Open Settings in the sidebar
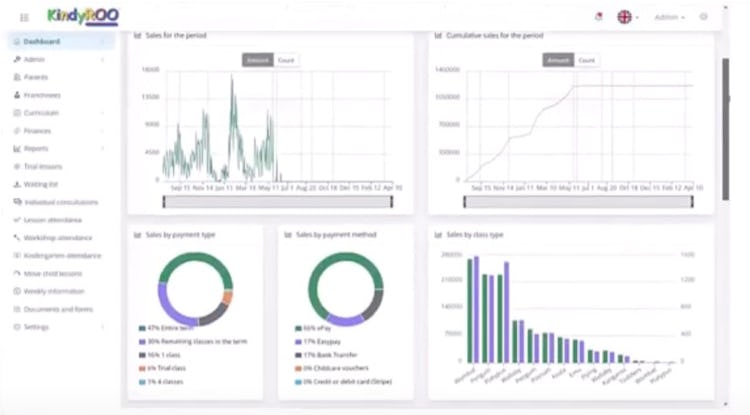This screenshot has height=415, width=750. pyautogui.click(x=36, y=327)
